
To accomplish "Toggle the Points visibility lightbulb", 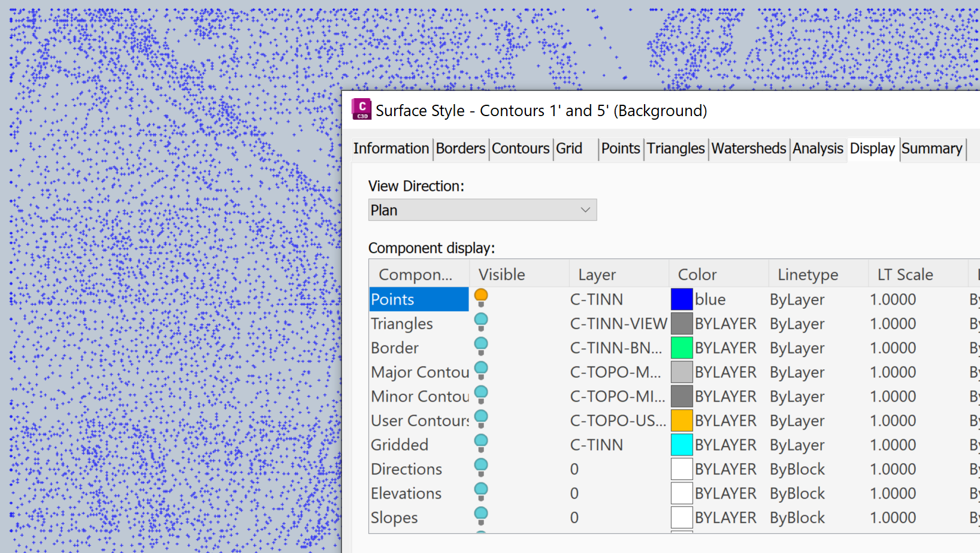I will pos(480,296).
